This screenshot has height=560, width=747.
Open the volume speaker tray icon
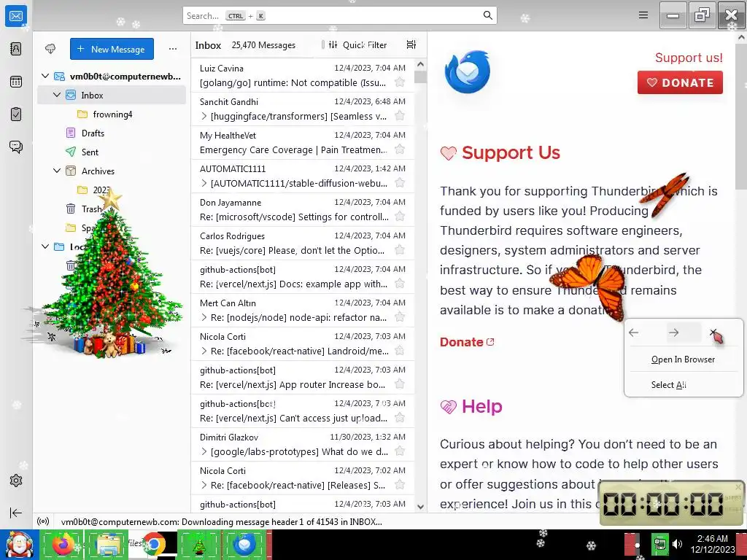click(x=677, y=544)
